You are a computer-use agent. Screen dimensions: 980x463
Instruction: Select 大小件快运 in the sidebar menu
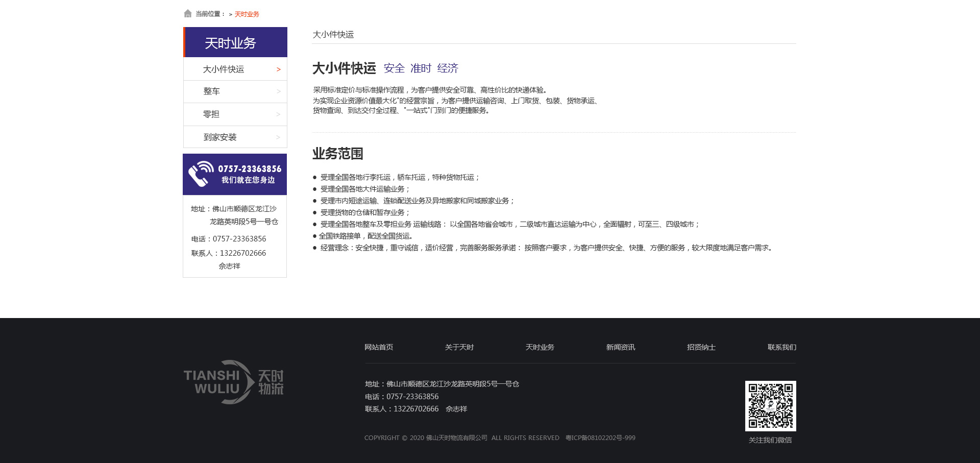[x=224, y=69]
